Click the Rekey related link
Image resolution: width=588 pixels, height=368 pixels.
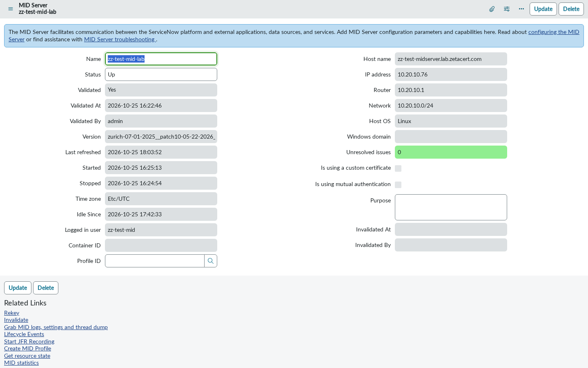pyautogui.click(x=11, y=313)
